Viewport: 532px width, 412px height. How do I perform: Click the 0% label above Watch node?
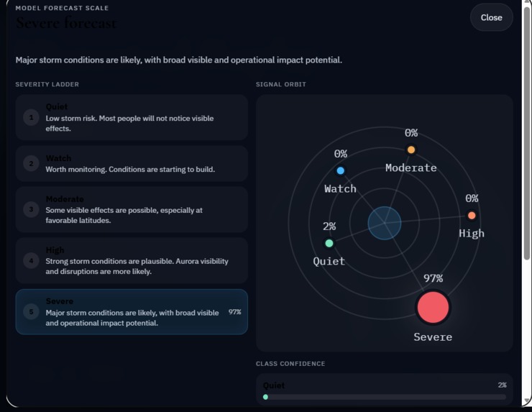[340, 154]
